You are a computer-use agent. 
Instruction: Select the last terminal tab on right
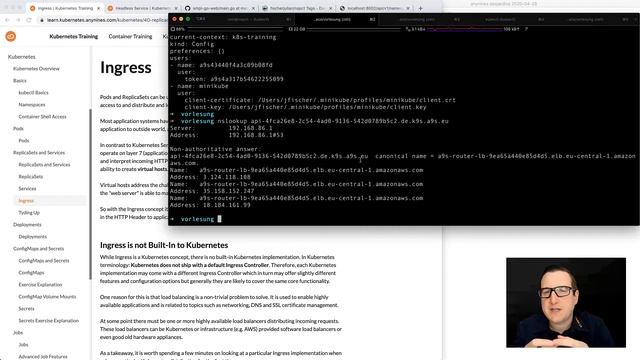(x=587, y=19)
